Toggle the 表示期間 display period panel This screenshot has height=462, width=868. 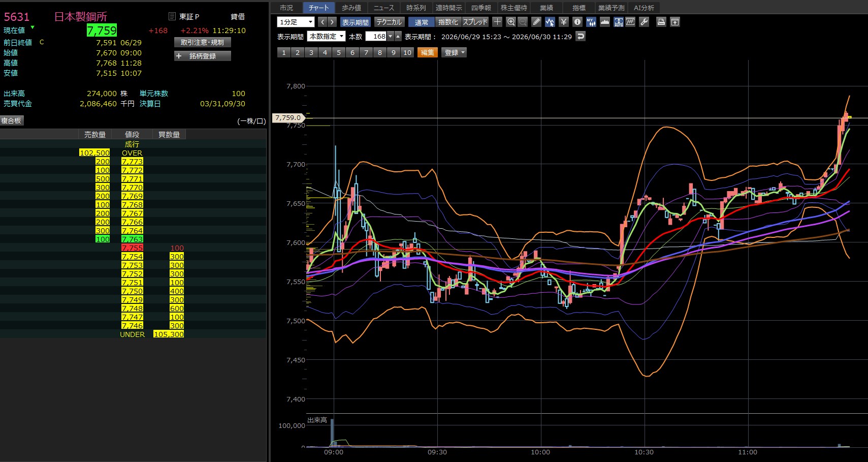click(356, 22)
